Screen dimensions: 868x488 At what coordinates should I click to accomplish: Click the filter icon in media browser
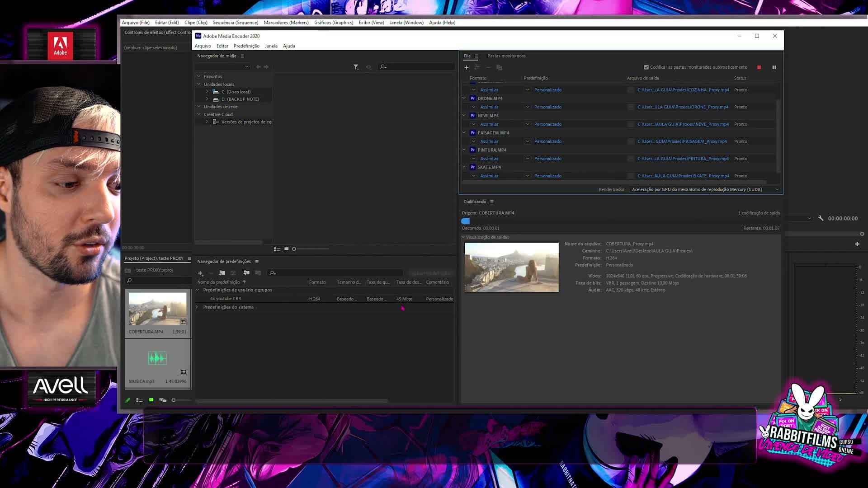coord(356,67)
